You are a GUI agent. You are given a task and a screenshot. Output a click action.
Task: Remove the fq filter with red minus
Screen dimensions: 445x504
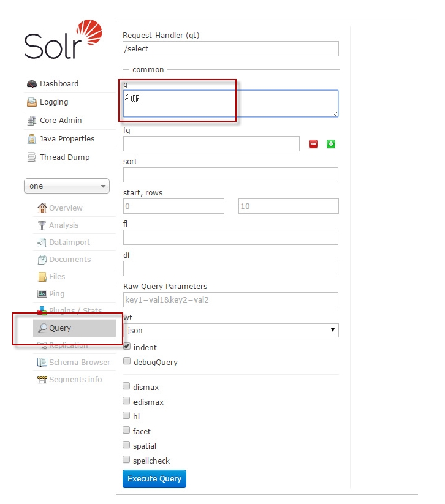click(x=313, y=144)
